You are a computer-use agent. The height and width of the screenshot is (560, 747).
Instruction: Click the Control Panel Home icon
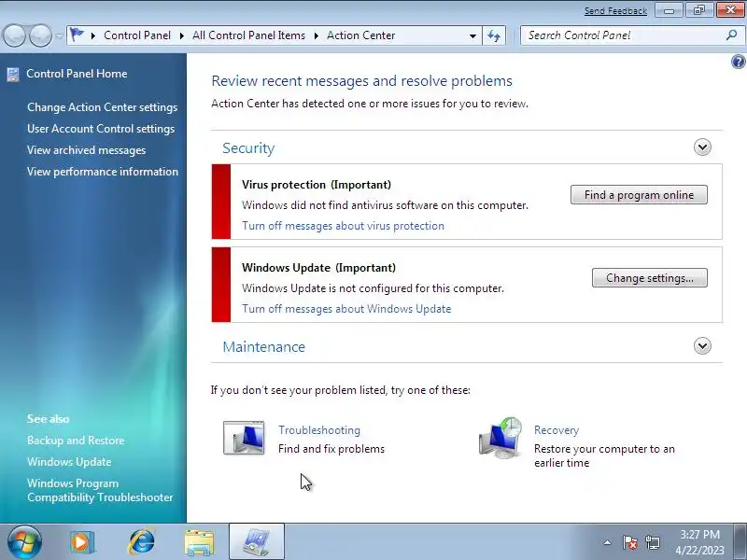click(13, 74)
